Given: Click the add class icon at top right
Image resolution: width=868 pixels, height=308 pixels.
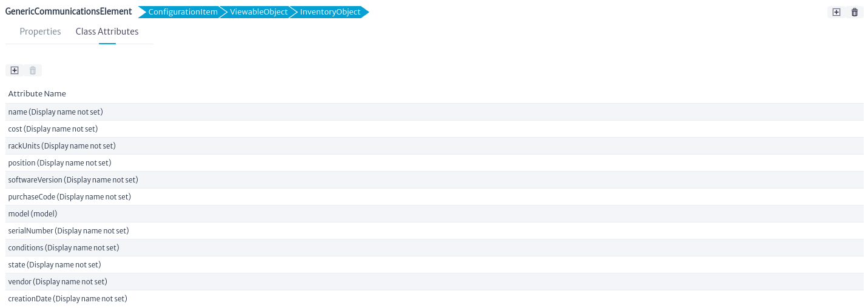Looking at the screenshot, I should pos(836,12).
